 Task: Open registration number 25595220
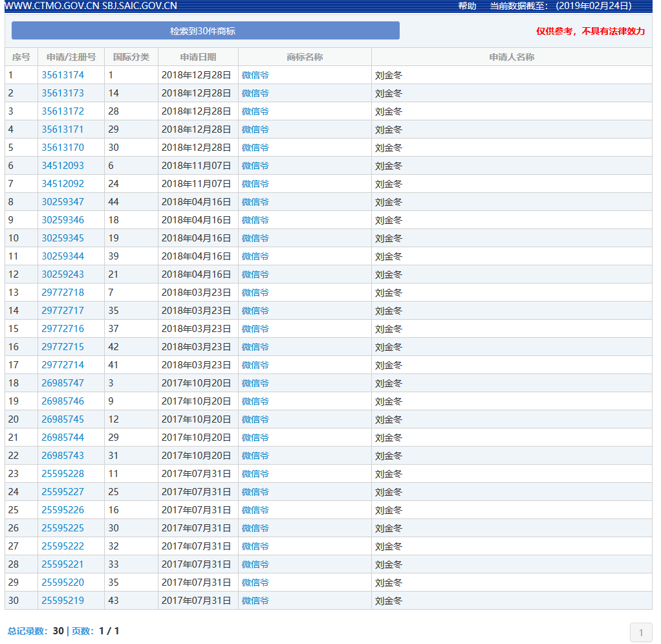(x=63, y=583)
